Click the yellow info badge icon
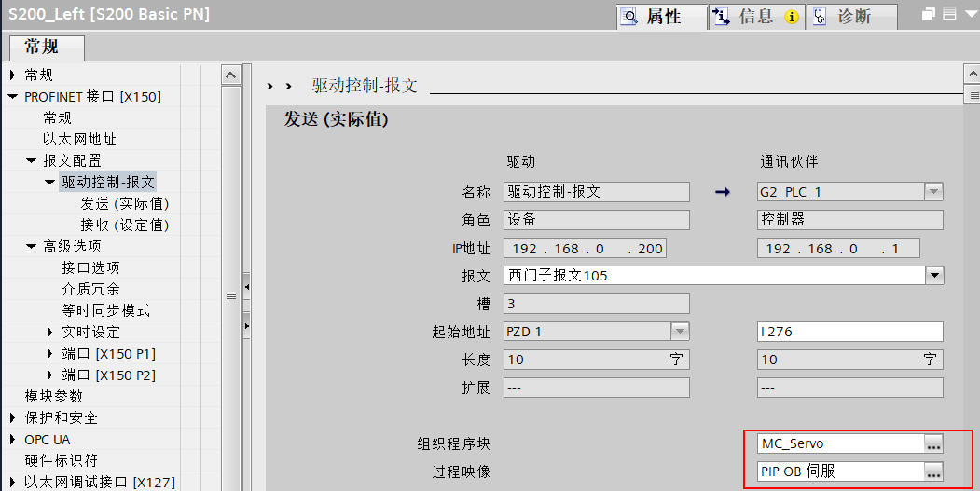This screenshot has width=980, height=491. tap(792, 18)
